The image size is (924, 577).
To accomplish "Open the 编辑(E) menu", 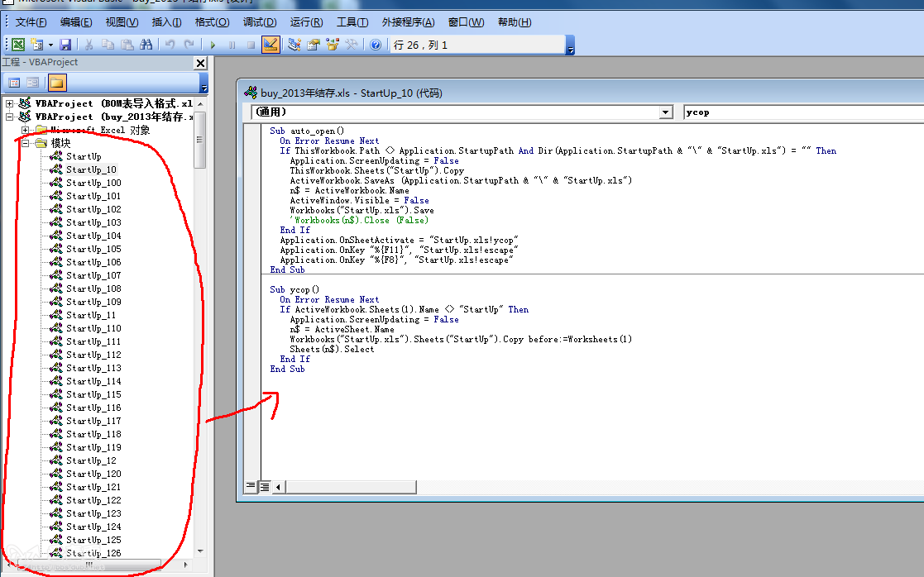I will [76, 22].
